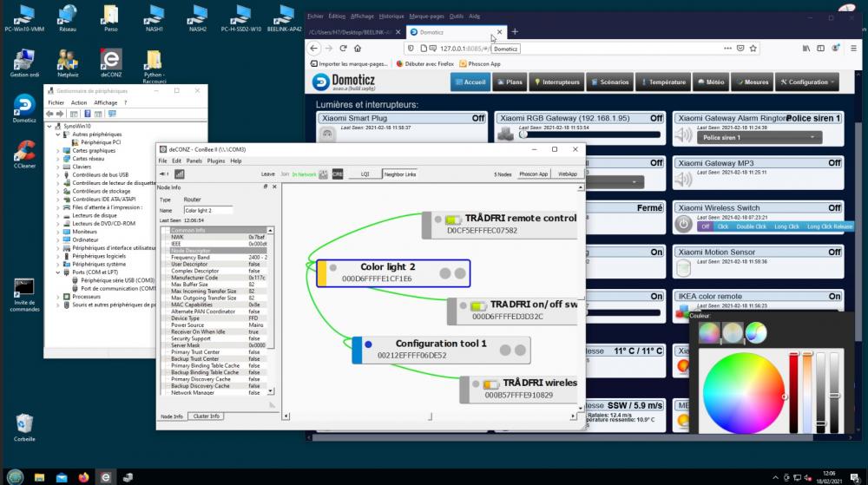The width and height of the screenshot is (868, 485).
Task: Click the Xiaomi Smart Plug socket icon
Action: point(327,134)
